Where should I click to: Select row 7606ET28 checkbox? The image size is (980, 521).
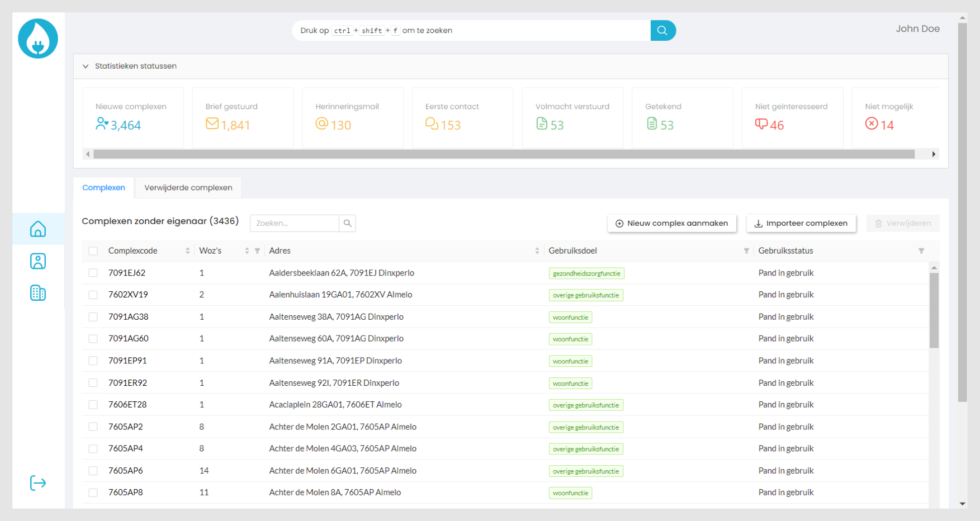(x=93, y=405)
